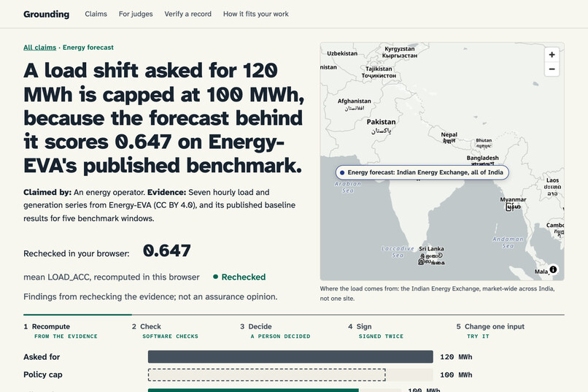
Task: Click the Policy cap row label
Action: click(x=43, y=374)
